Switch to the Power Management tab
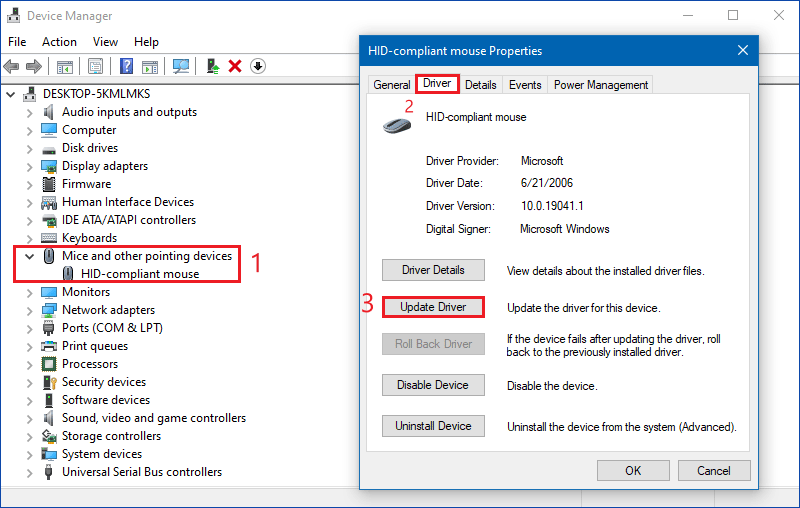 tap(601, 85)
